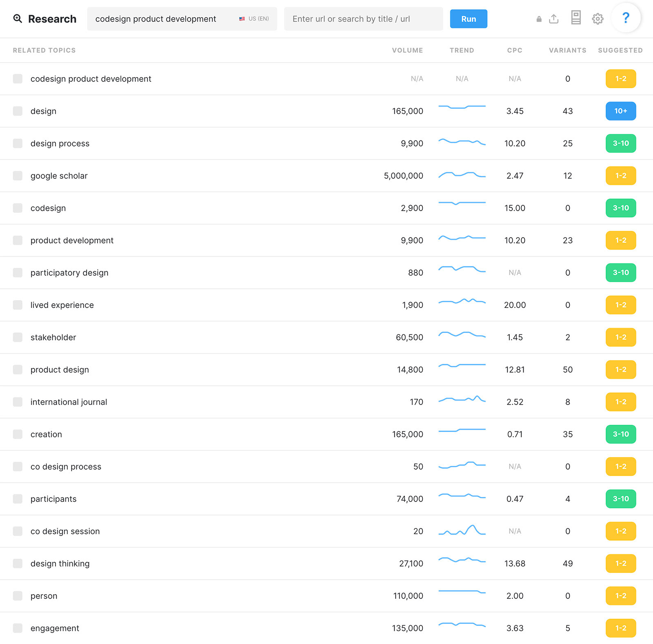Click volume value 5,000,000
653x644 pixels.
click(x=403, y=176)
